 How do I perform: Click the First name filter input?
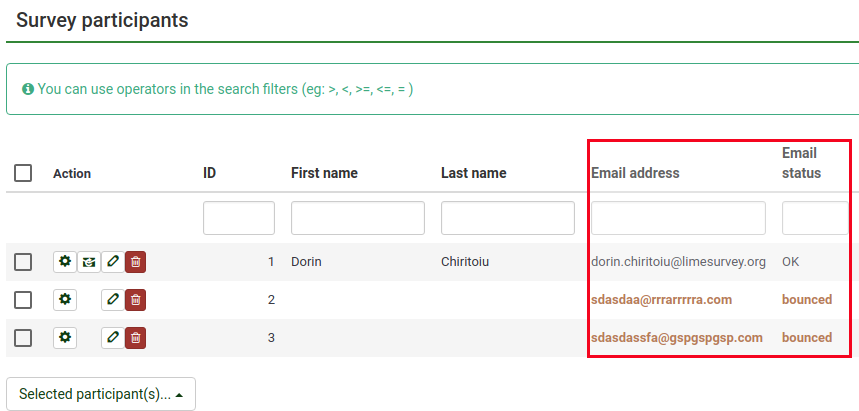pyautogui.click(x=358, y=218)
